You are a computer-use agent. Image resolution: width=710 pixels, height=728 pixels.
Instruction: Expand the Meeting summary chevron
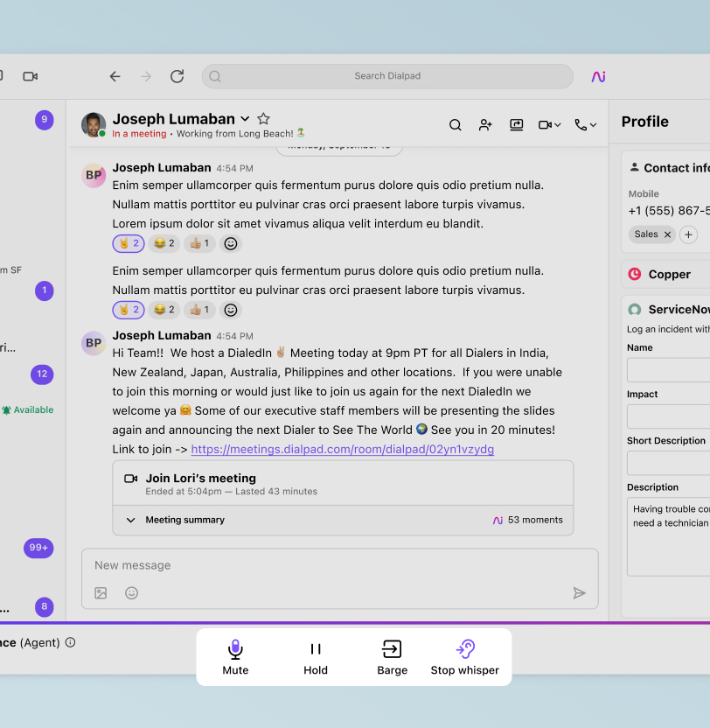coord(131,520)
